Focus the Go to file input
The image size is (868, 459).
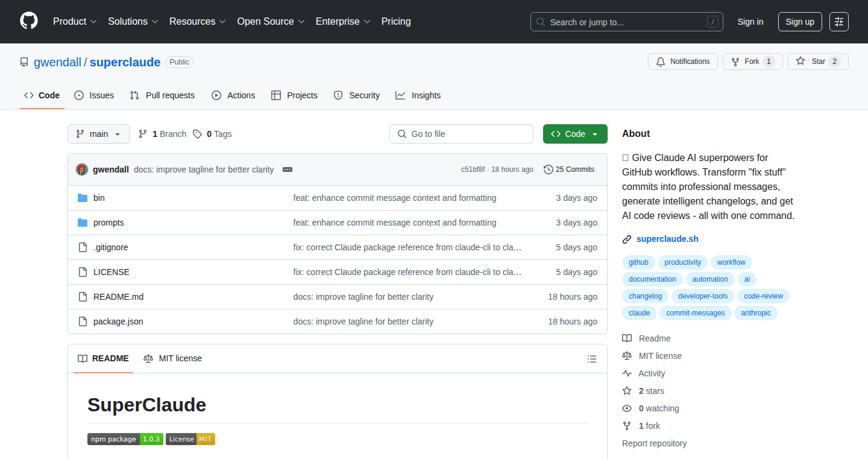point(461,134)
